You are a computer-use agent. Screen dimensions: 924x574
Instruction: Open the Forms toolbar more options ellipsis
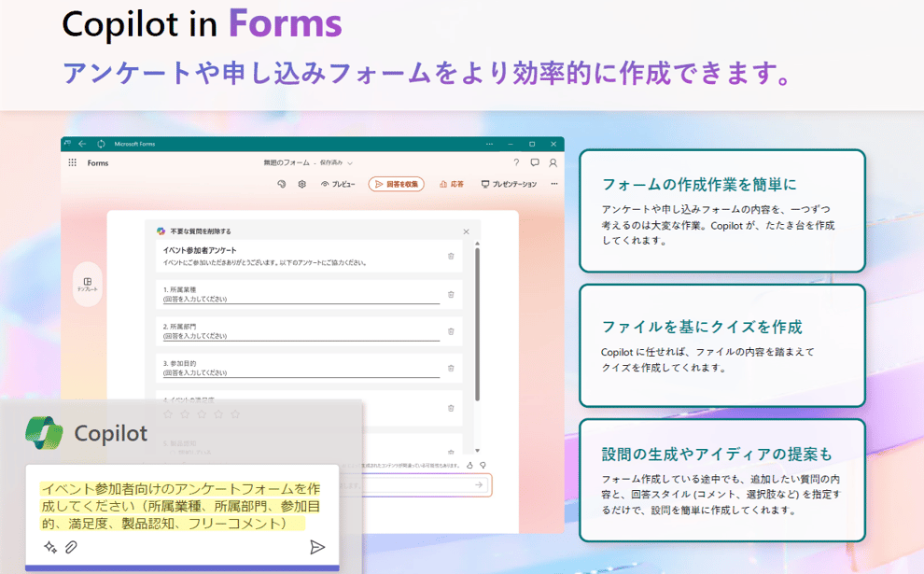click(x=553, y=184)
